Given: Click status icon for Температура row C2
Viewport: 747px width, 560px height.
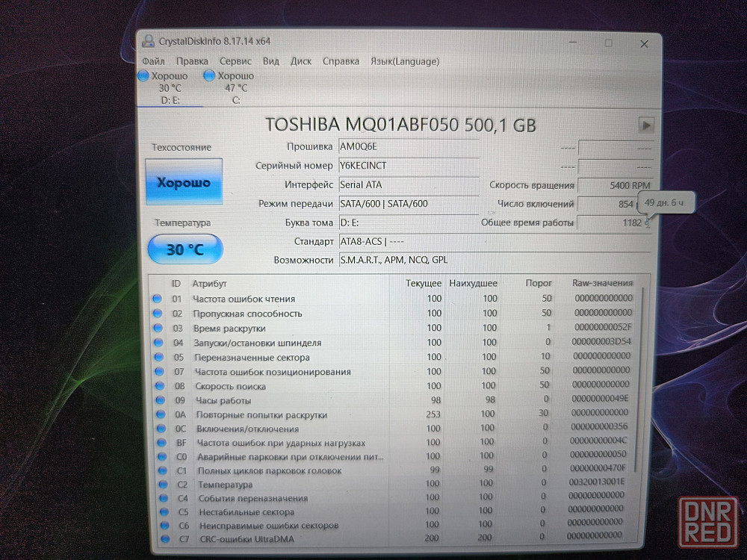Looking at the screenshot, I should tap(164, 485).
